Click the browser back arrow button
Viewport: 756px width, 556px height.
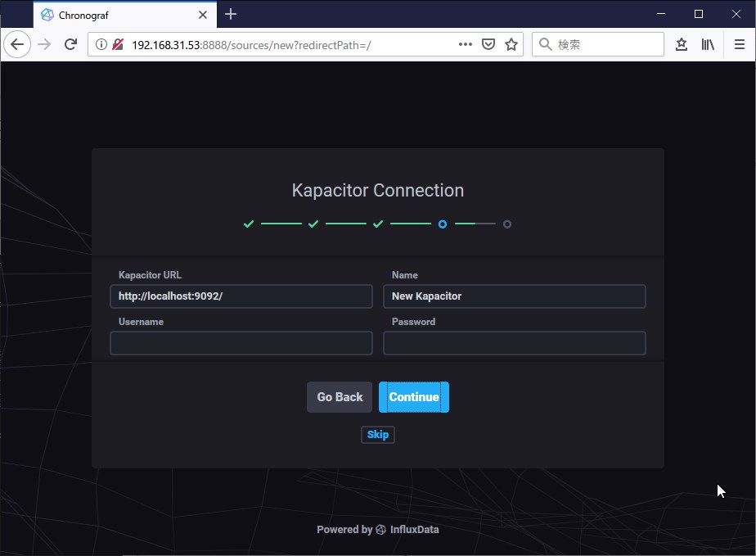[x=17, y=44]
